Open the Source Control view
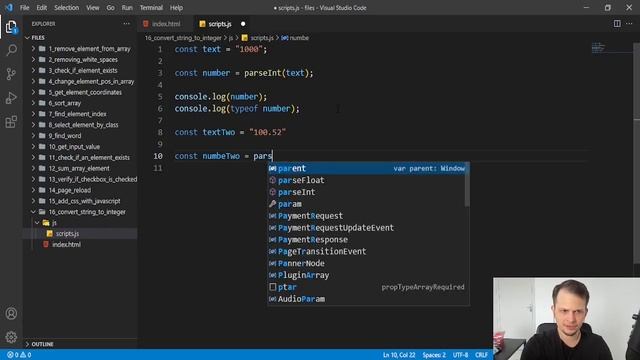 coord(11,74)
